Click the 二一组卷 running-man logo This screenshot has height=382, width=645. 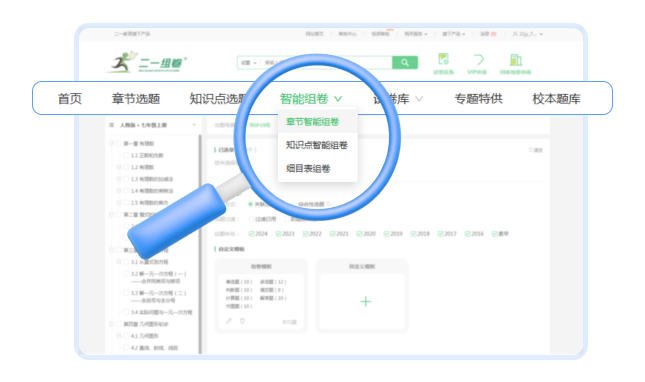click(x=146, y=63)
